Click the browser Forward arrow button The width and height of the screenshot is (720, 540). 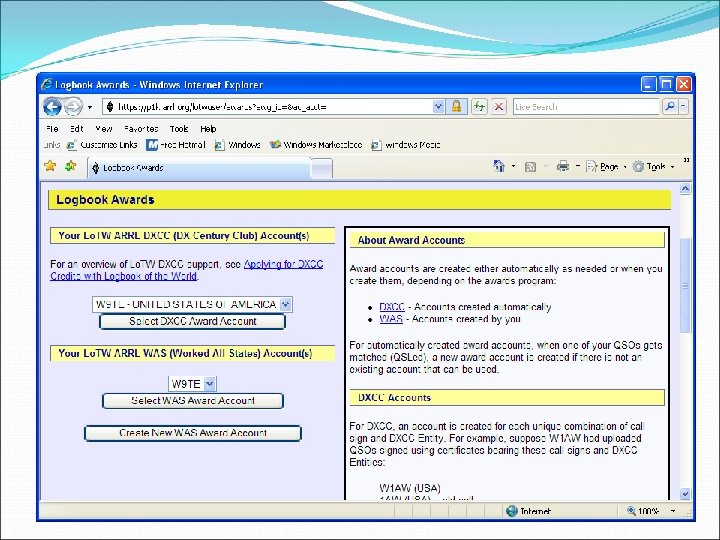[73, 107]
